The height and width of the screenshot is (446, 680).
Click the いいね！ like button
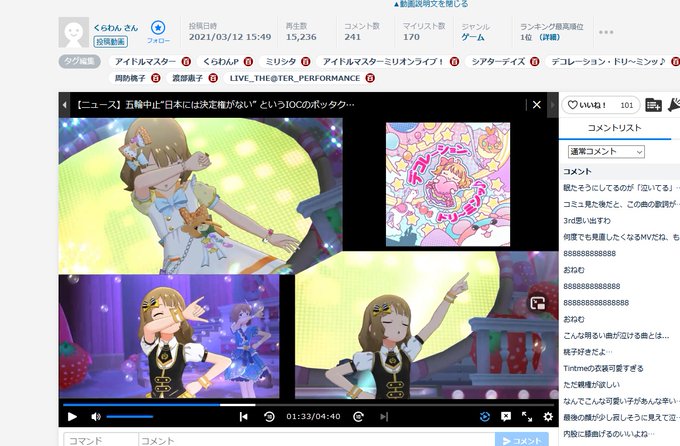coord(601,105)
